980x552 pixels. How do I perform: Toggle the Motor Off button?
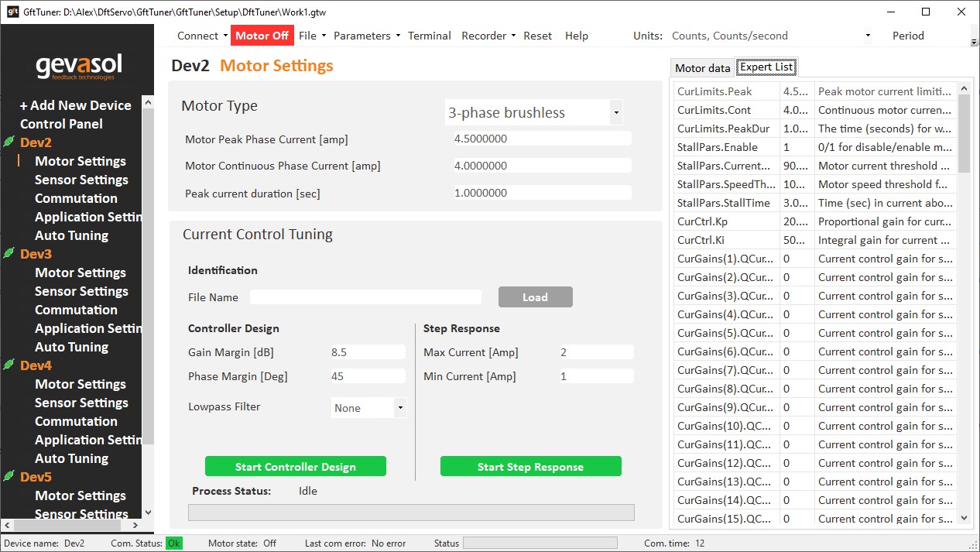pos(262,36)
